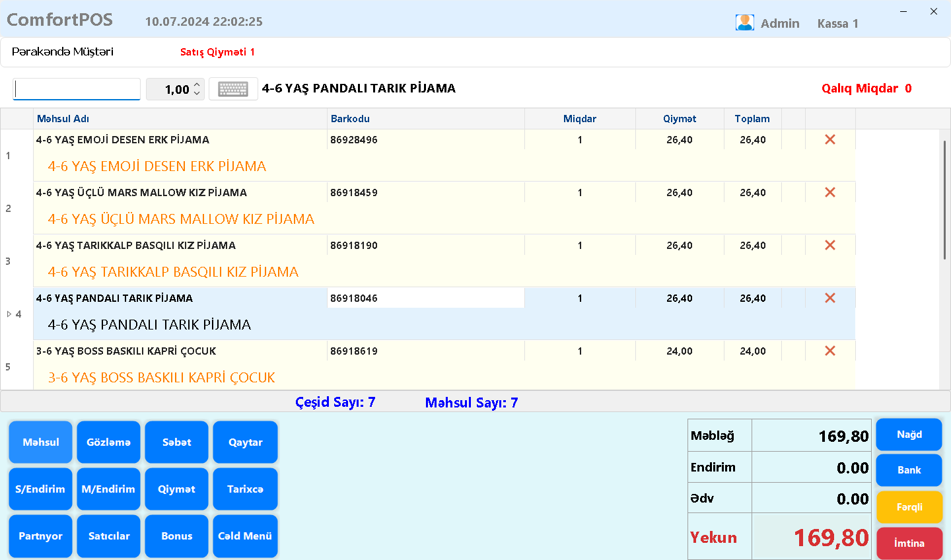Viewport: 951px width, 560px height.
Task: Select barcode cell 86928496
Action: coord(426,139)
